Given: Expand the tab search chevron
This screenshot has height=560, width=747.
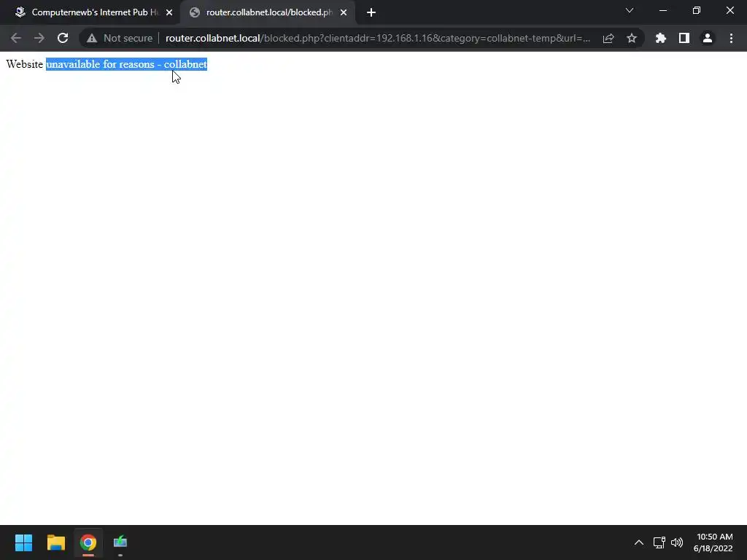Looking at the screenshot, I should tap(630, 10).
